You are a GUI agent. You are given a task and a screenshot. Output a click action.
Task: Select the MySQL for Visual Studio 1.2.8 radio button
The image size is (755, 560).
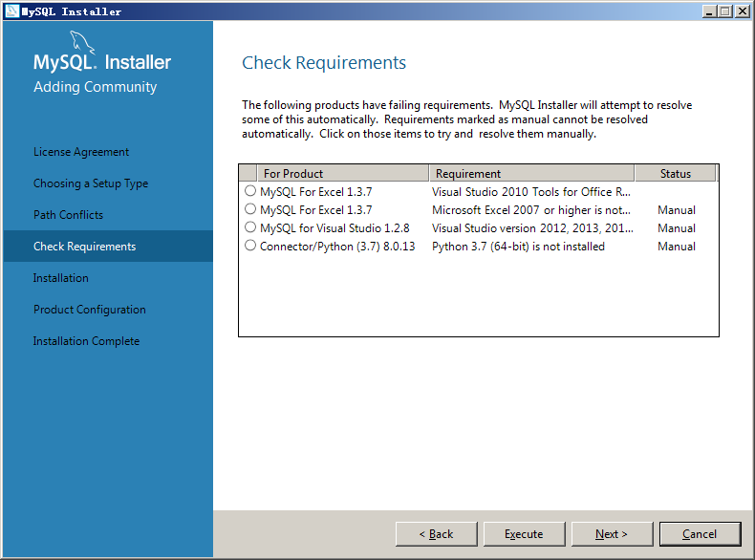pyautogui.click(x=249, y=227)
